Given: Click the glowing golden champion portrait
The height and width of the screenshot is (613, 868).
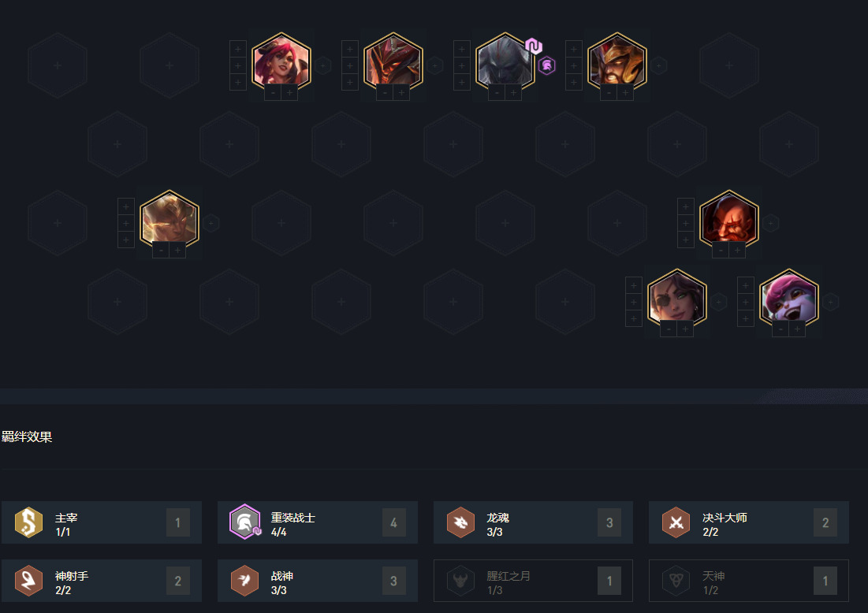Looking at the screenshot, I should 169,219.
